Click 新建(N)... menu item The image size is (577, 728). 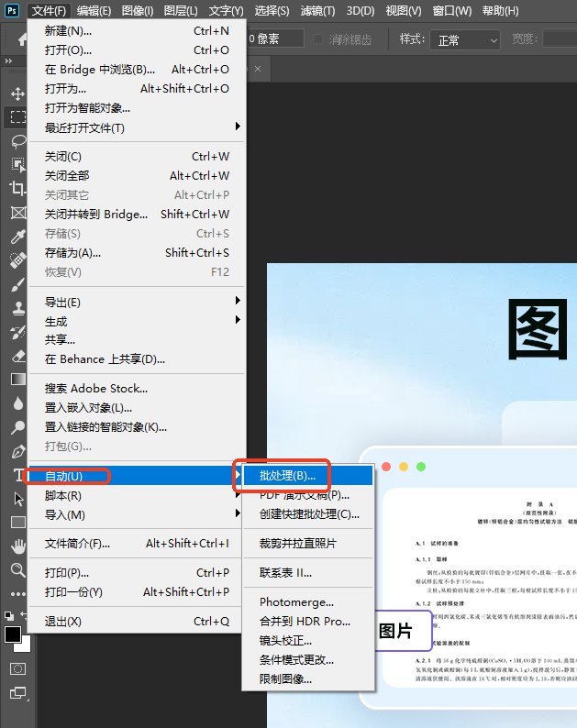click(137, 30)
